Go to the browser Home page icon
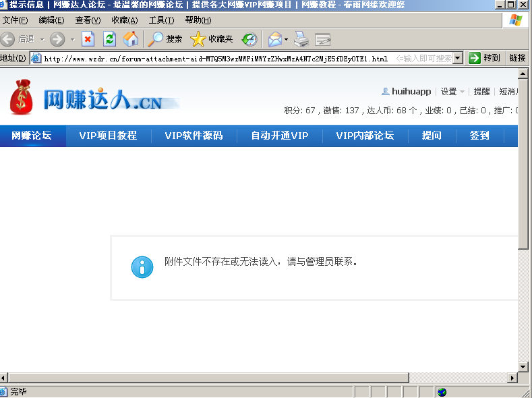This screenshot has height=398, width=532. click(131, 39)
